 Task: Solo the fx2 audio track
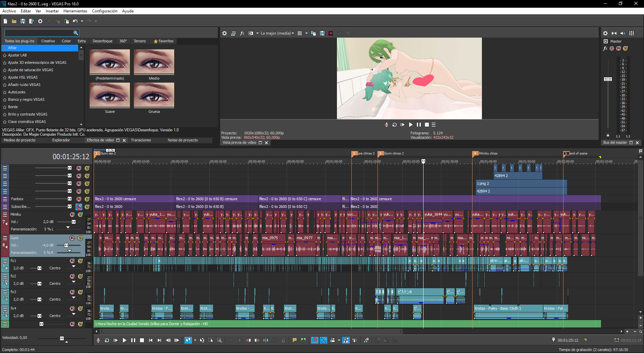(80, 276)
